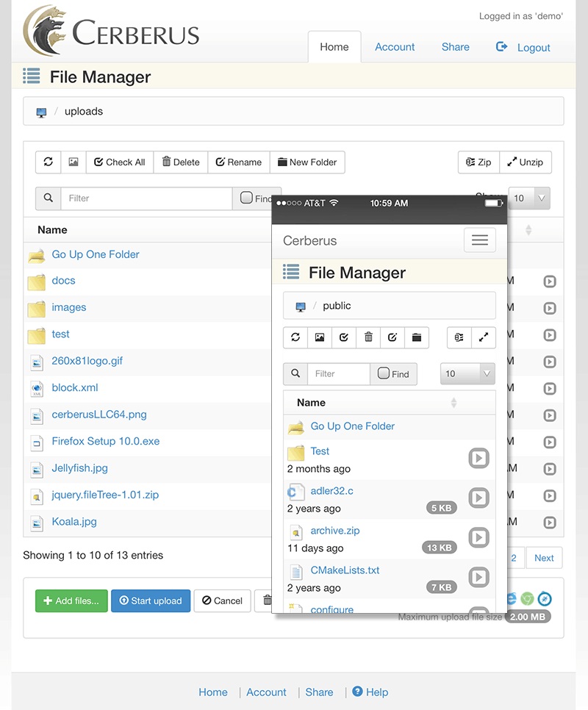Click the play action icon beside archive.zip
The image size is (588, 710).
[478, 538]
